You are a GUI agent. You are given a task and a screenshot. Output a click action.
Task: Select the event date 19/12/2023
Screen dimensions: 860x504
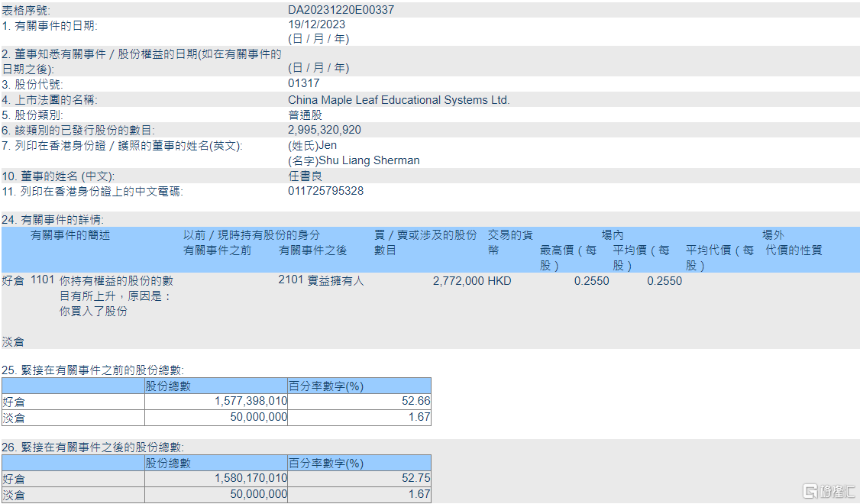pos(316,24)
